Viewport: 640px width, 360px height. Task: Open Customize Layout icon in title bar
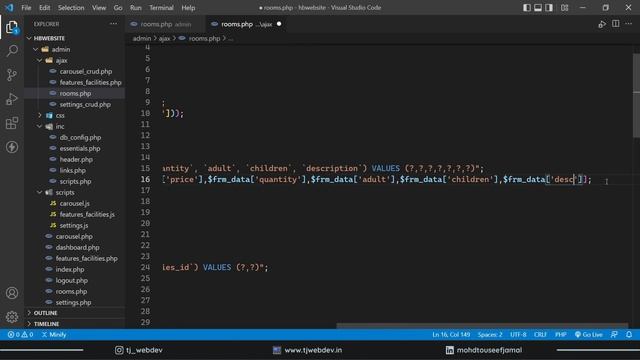pos(564,8)
